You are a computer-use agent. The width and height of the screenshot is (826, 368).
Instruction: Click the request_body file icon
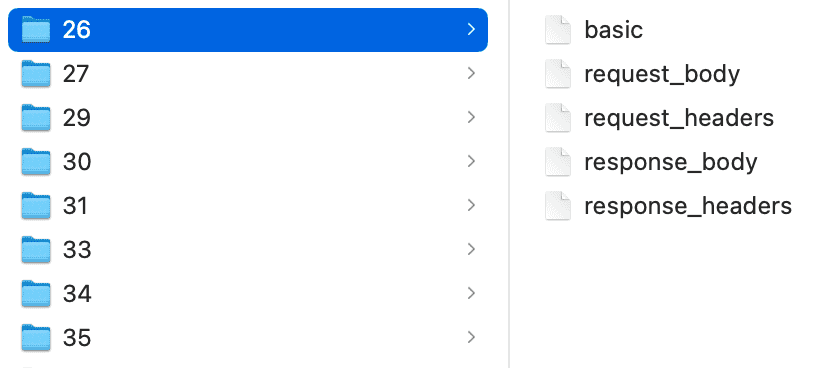click(x=558, y=74)
